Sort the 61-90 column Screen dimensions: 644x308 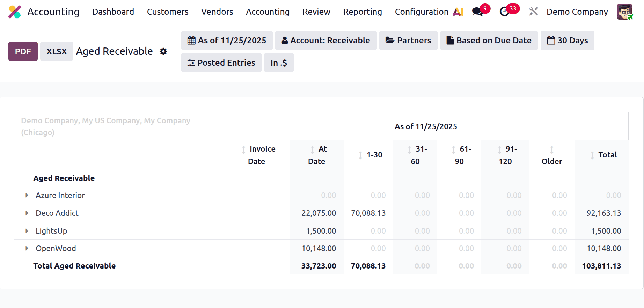453,150
